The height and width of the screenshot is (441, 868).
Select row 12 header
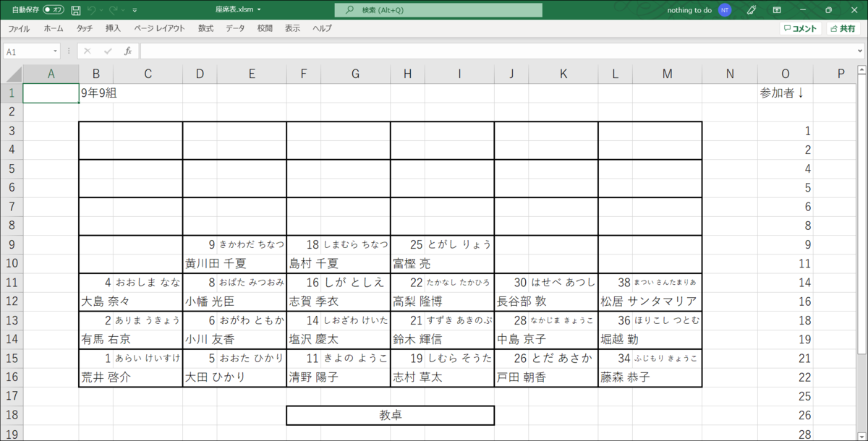pos(12,301)
